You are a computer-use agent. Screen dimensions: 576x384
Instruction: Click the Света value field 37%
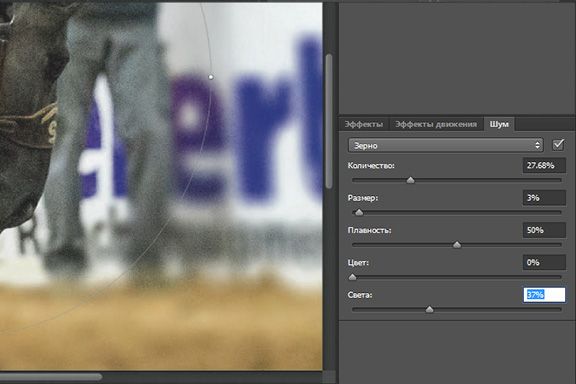(x=544, y=295)
